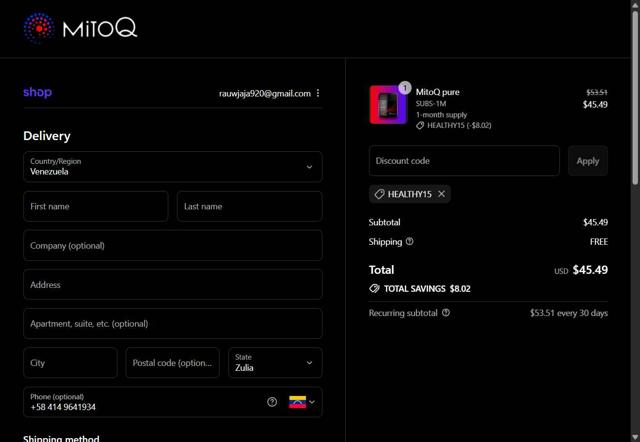Click Shipping info question mark icon
This screenshot has width=640, height=442.
(x=409, y=241)
